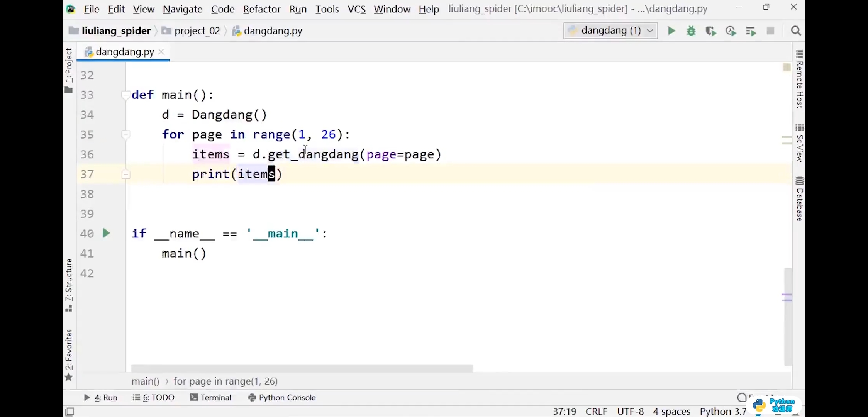
Task: Open the Refactor menu
Action: click(261, 9)
